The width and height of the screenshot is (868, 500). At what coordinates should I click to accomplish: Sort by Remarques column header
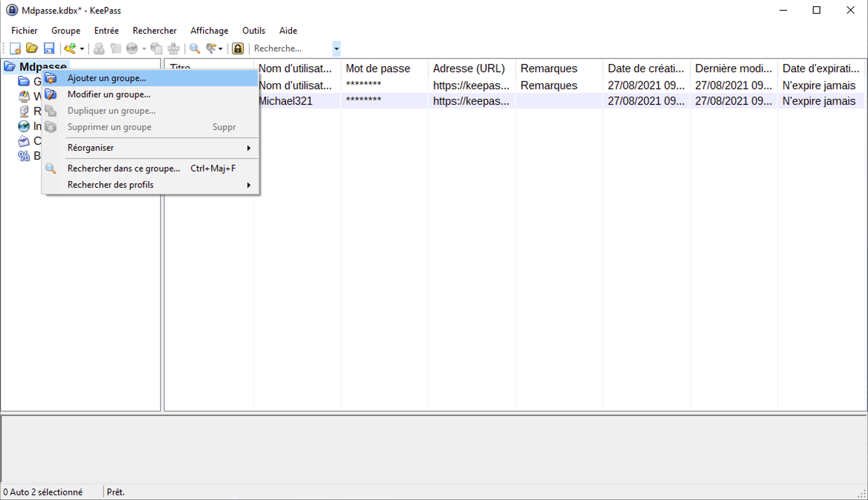coord(559,68)
